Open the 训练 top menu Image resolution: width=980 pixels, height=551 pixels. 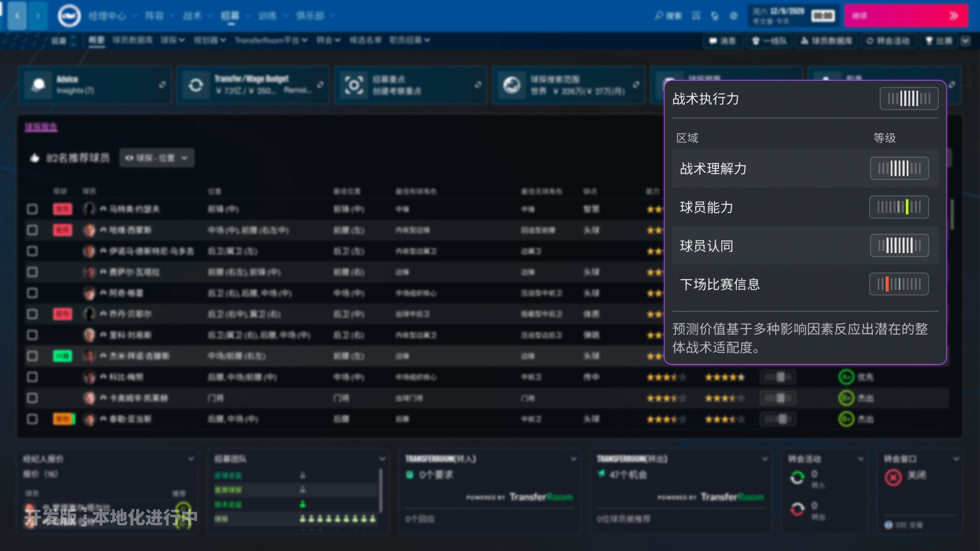(267, 16)
